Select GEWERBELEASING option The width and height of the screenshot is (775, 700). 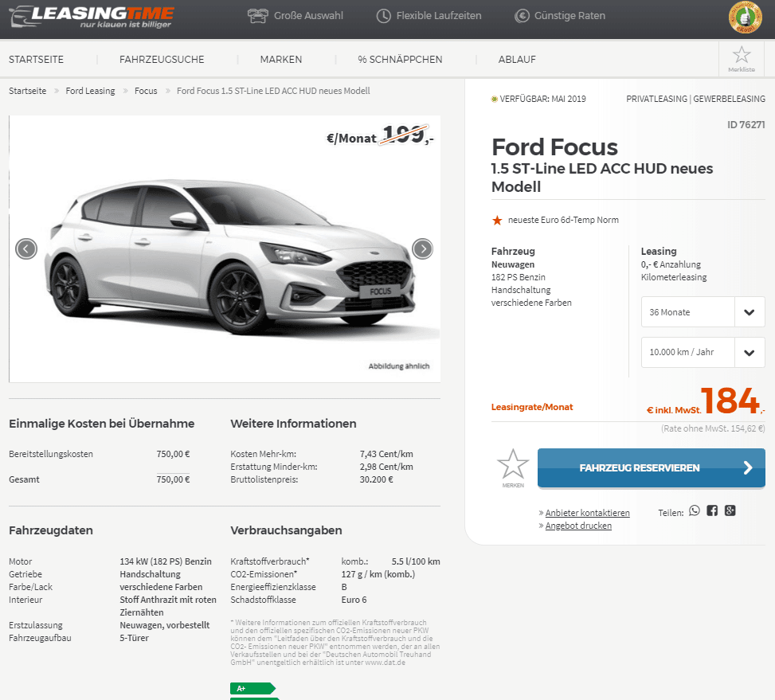pyautogui.click(x=729, y=99)
